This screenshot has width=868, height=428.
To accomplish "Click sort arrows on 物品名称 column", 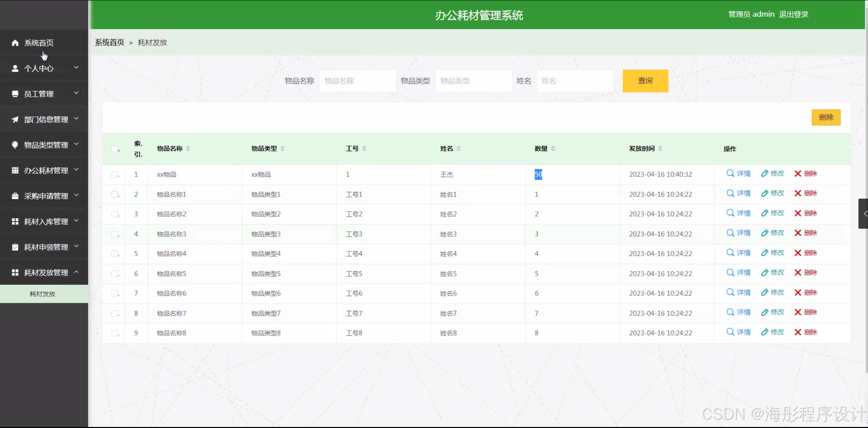I will tap(188, 148).
